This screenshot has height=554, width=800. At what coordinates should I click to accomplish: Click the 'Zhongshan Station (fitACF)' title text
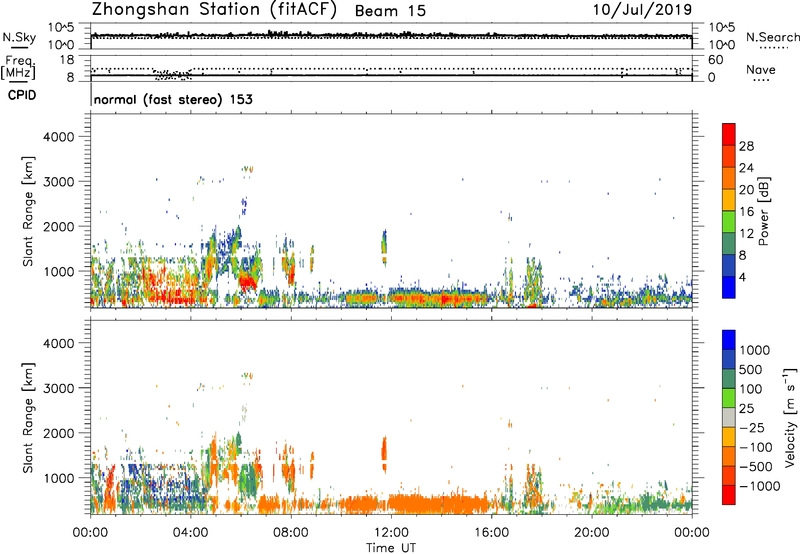point(214,10)
